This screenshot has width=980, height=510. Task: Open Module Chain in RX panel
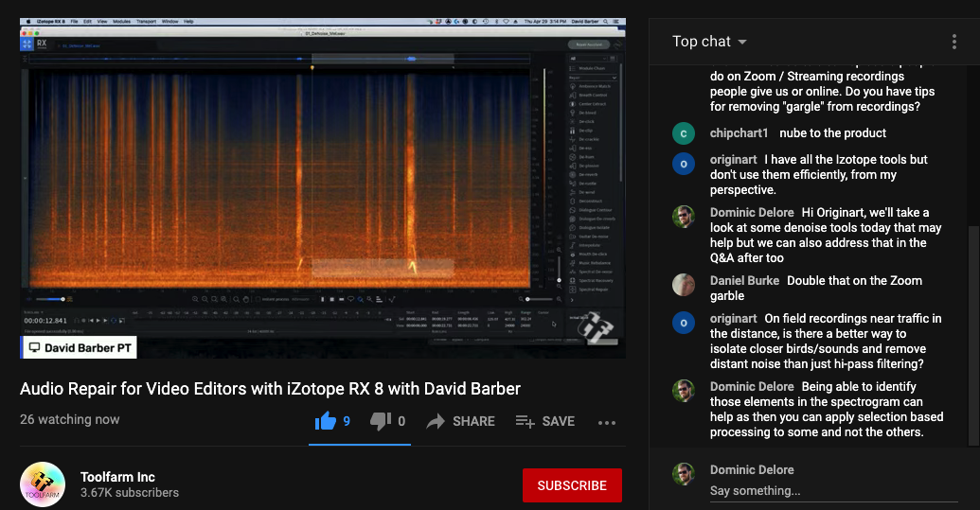587,68
